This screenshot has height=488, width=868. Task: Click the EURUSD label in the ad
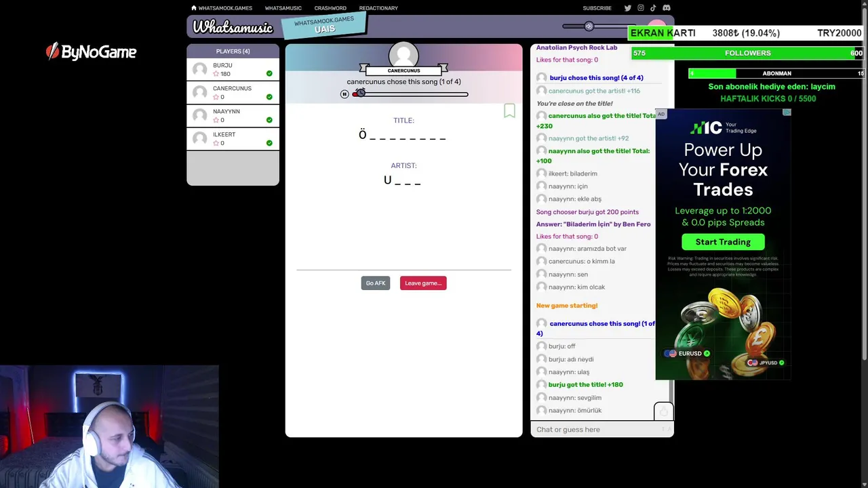(x=690, y=354)
